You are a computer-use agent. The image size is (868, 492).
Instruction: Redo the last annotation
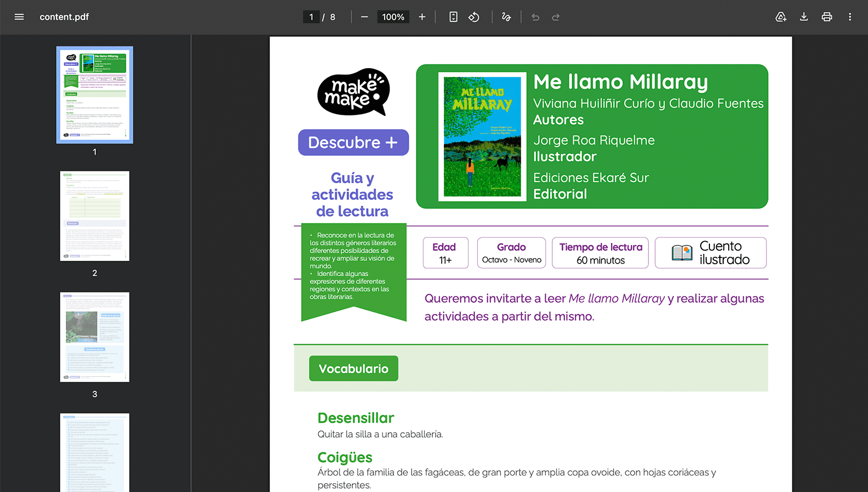click(x=556, y=17)
